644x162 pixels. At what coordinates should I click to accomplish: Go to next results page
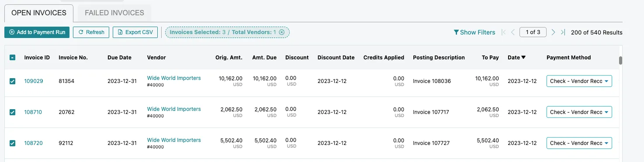point(553,32)
